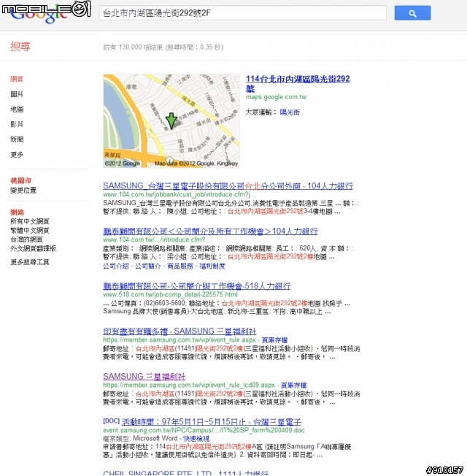Select the 圖片 search category
467x476 pixels.
click(17, 94)
